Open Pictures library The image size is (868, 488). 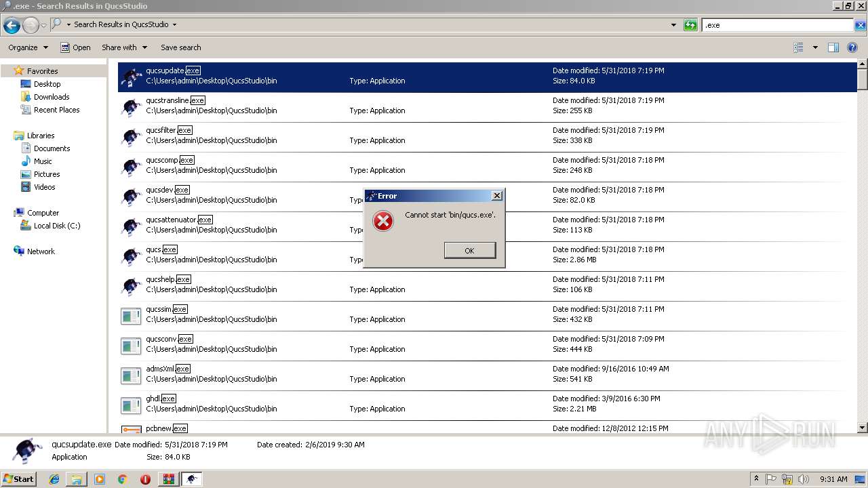[47, 174]
